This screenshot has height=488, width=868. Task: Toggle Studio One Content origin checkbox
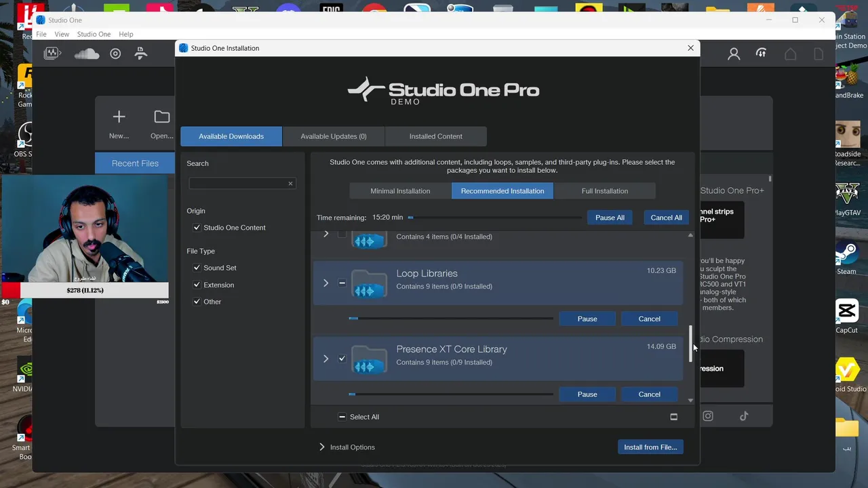(x=197, y=228)
